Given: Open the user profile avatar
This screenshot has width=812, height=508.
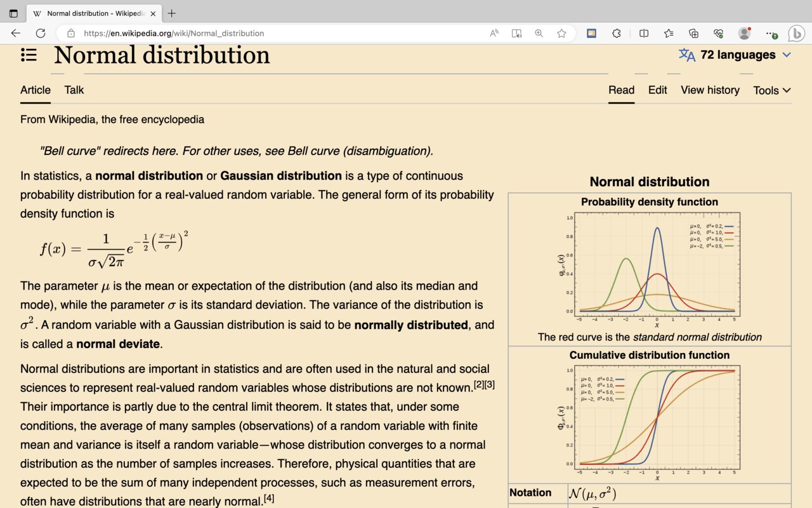Looking at the screenshot, I should 745,33.
